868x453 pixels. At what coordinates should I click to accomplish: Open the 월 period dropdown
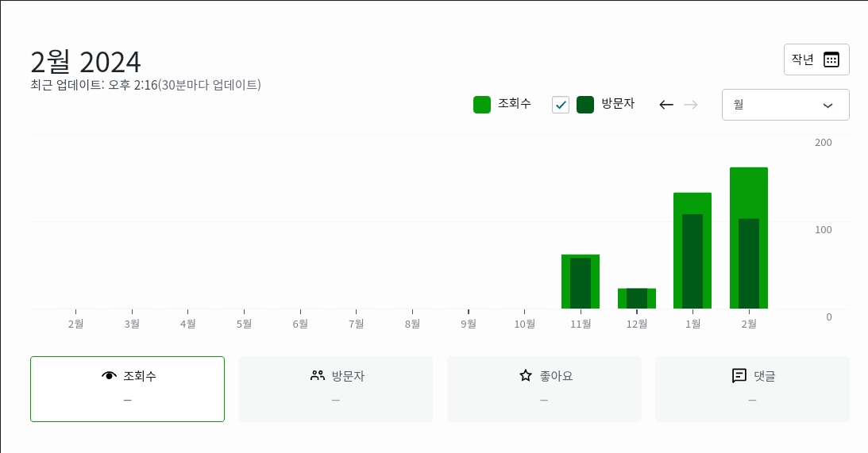click(x=785, y=105)
